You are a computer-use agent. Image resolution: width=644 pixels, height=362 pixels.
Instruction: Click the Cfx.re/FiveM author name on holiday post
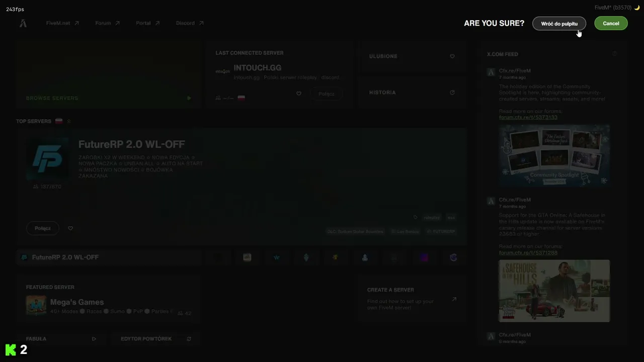(515, 71)
